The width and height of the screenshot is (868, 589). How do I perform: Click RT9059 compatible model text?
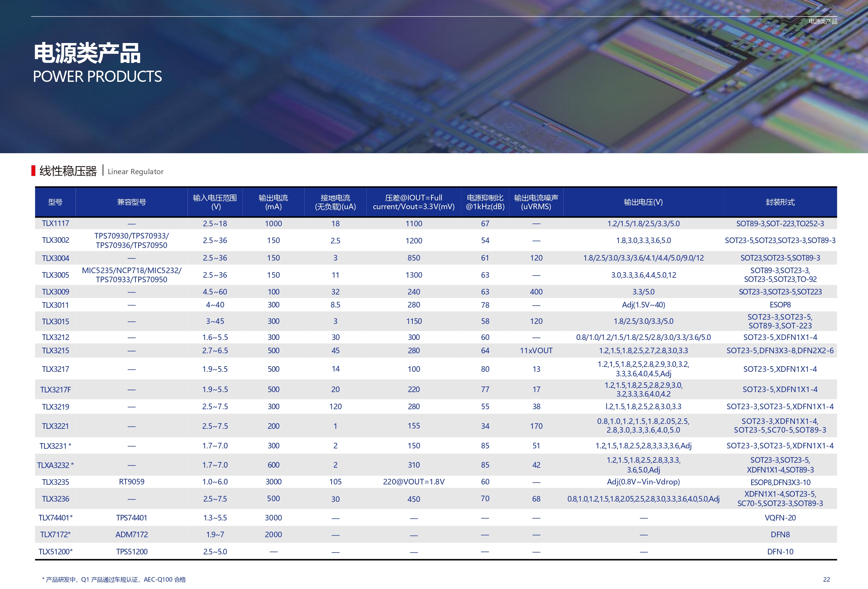tap(132, 482)
